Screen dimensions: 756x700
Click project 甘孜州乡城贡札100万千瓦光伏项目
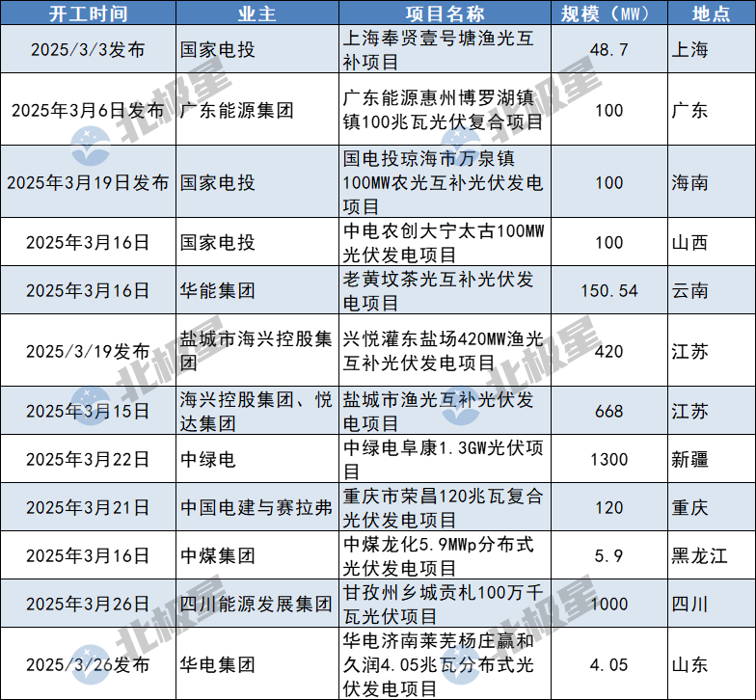tap(444, 604)
